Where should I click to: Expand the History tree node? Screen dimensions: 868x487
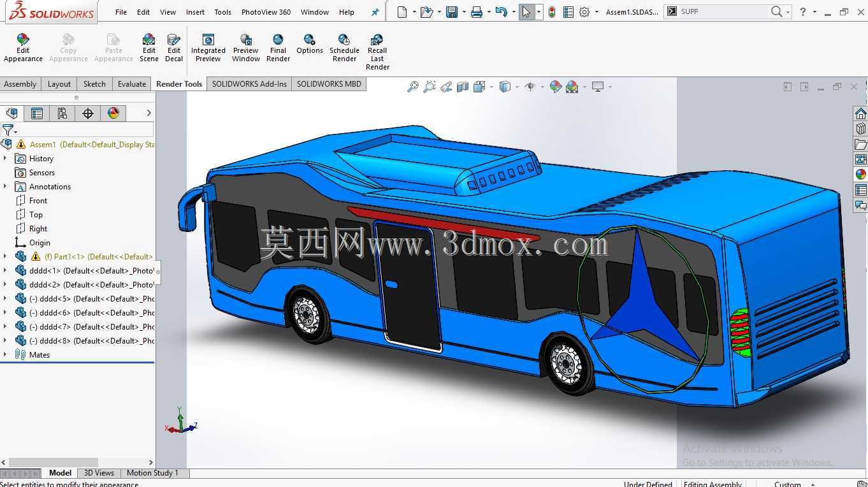click(x=5, y=158)
